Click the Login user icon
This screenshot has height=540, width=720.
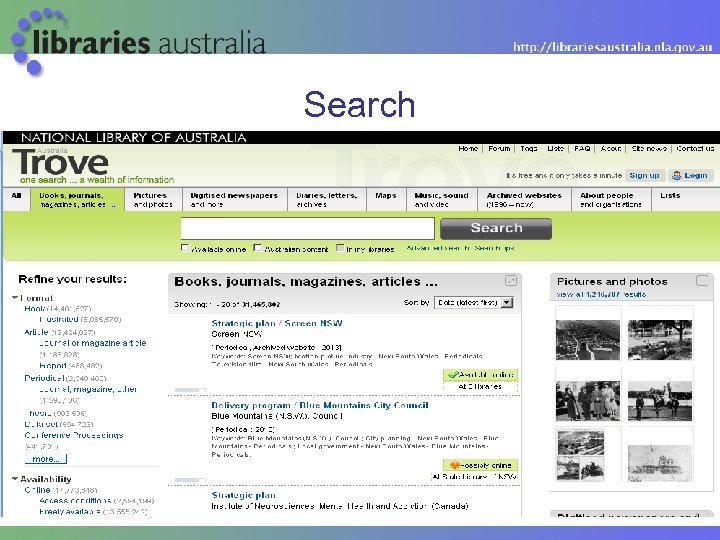(676, 175)
